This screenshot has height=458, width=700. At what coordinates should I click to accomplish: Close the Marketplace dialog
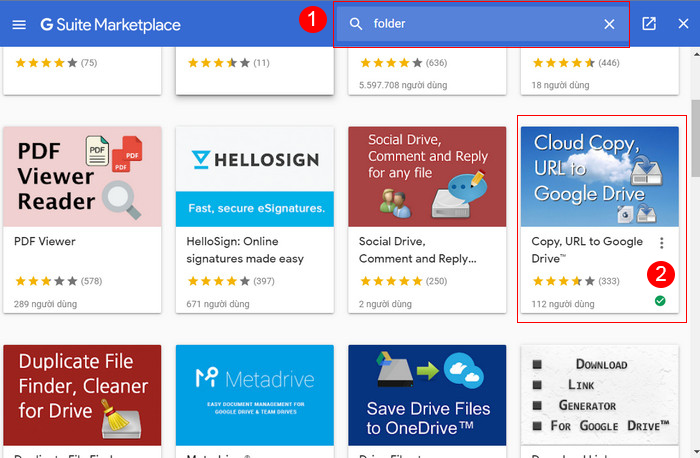[x=683, y=24]
